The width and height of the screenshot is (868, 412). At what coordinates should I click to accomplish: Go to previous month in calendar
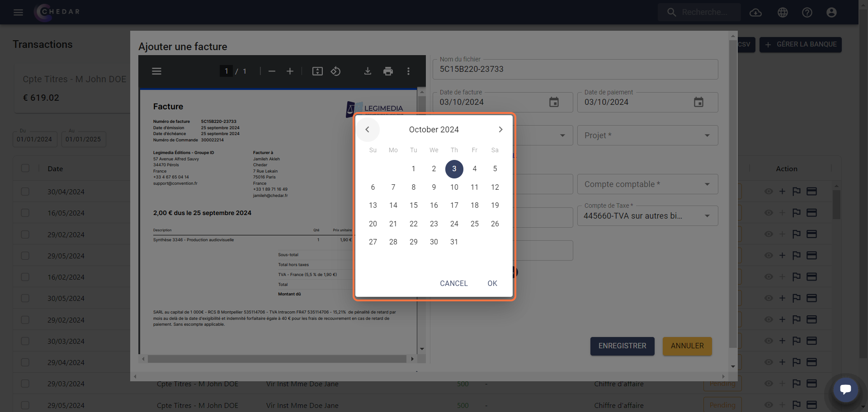[x=367, y=130]
